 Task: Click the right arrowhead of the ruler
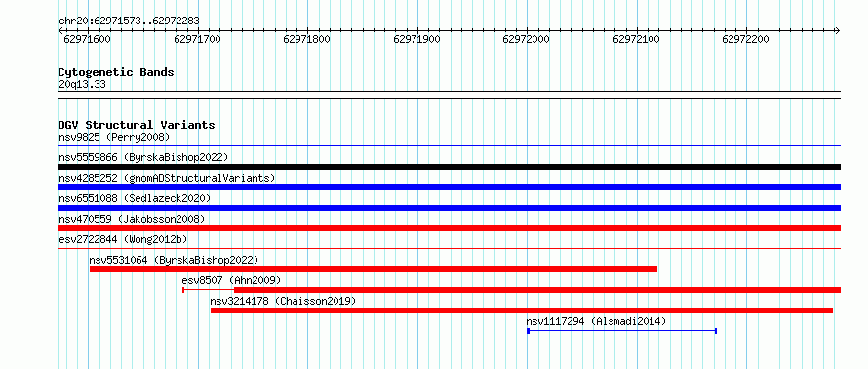(838, 30)
